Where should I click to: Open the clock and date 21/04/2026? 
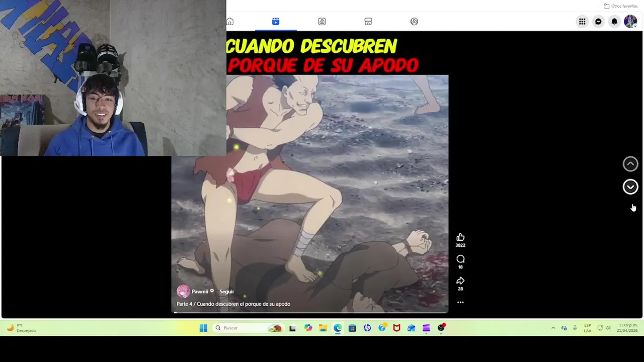click(x=627, y=328)
